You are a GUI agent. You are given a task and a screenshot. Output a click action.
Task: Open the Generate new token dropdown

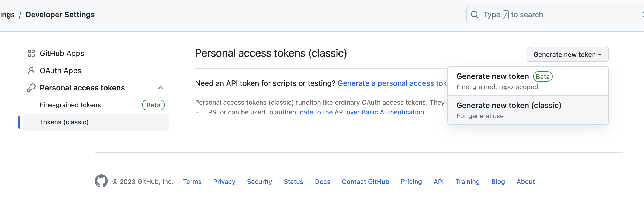click(x=567, y=54)
